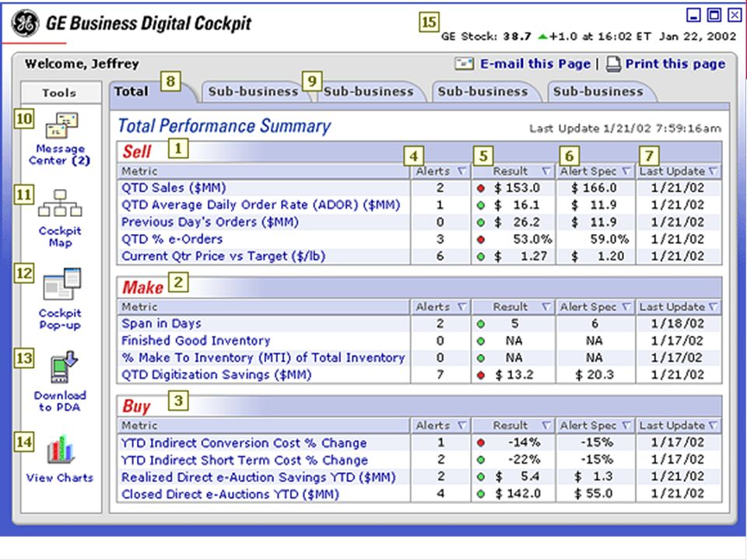The image size is (747, 560).
Task: Sort Sell table by Alerts arrow
Action: point(461,171)
